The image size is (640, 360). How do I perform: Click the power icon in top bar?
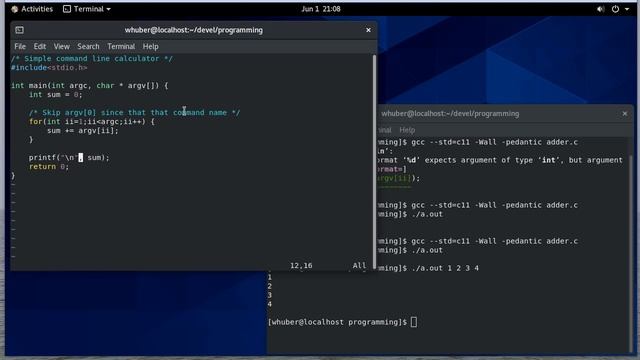coord(615,9)
